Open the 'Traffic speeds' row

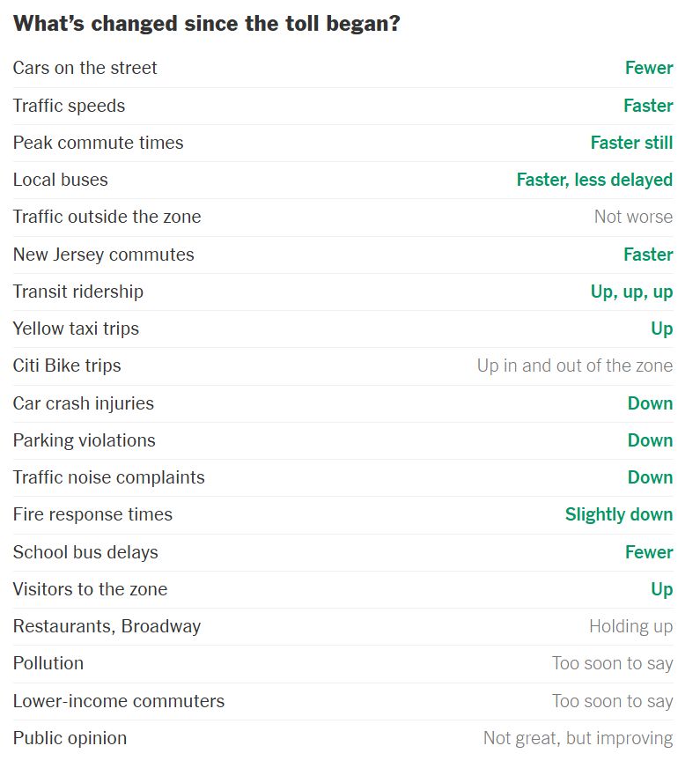click(69, 106)
